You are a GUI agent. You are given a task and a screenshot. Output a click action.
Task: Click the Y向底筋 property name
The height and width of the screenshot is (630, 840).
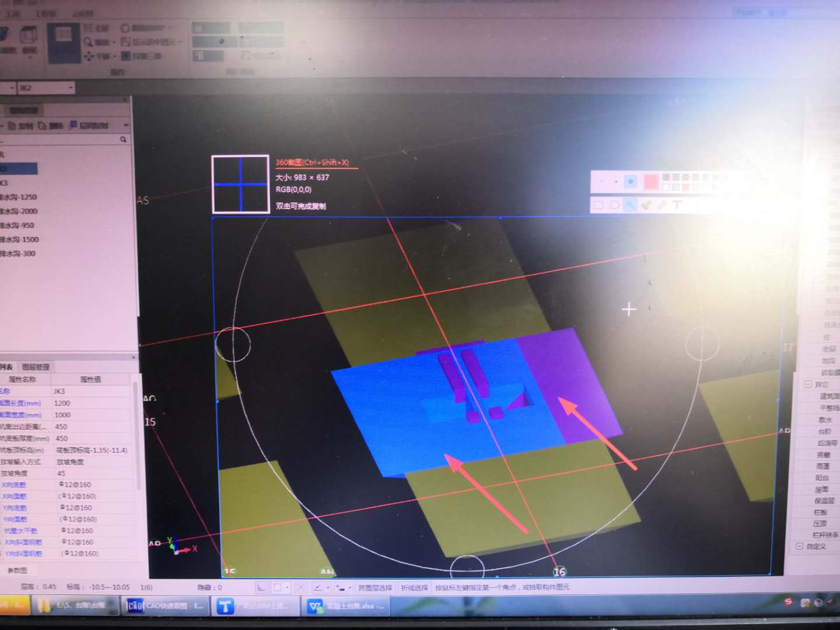click(15, 508)
